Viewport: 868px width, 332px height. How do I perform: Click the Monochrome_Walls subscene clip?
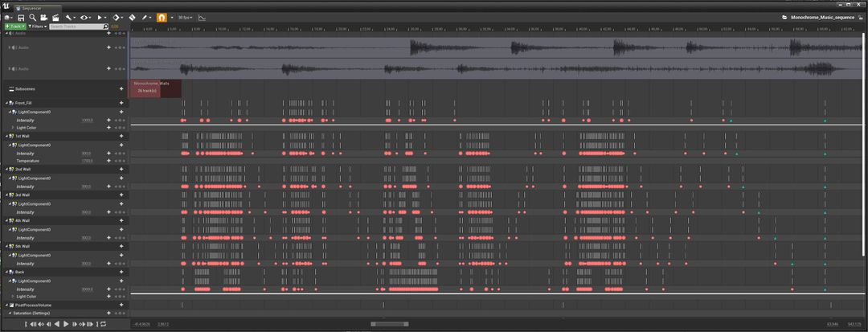[156, 88]
